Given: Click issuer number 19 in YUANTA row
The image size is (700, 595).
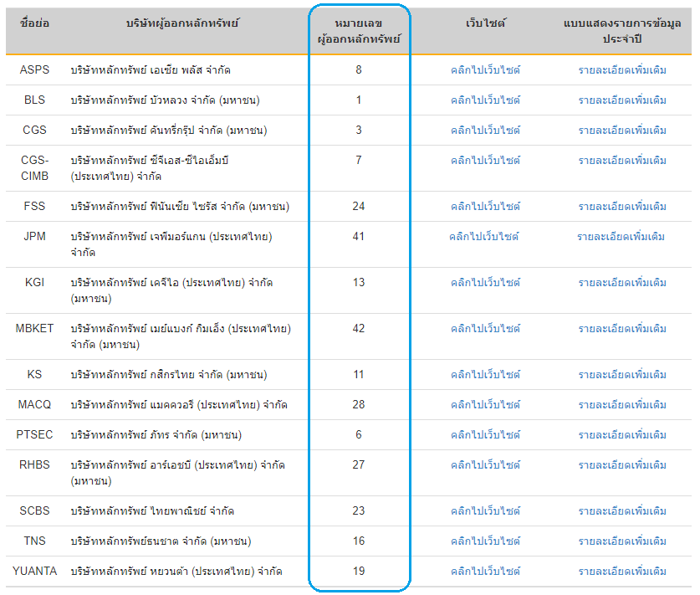Looking at the screenshot, I should click(x=359, y=572).
